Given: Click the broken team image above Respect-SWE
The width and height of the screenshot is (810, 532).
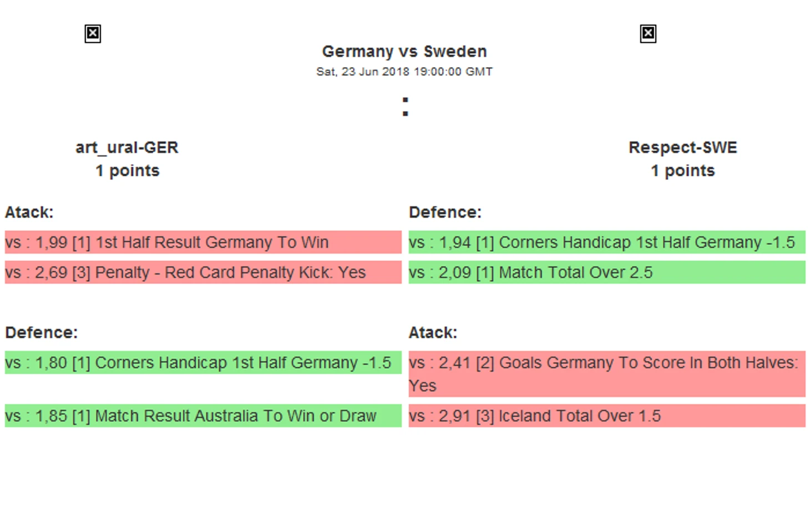Looking at the screenshot, I should (647, 34).
